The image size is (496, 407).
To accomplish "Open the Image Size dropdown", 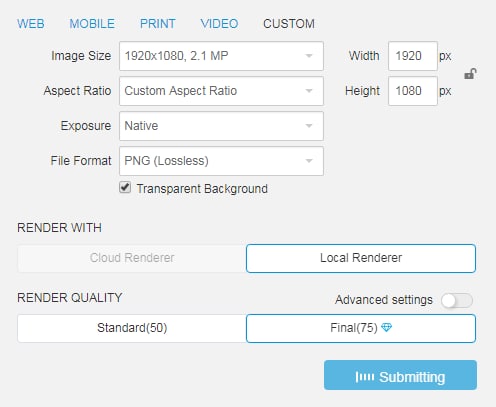I will [x=221, y=56].
